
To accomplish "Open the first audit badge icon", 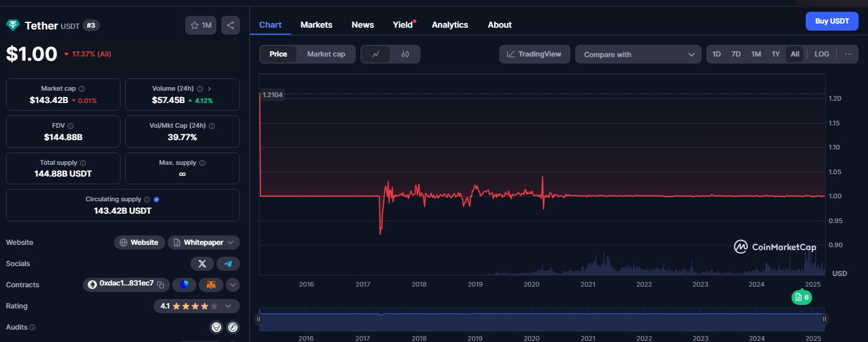I will (216, 327).
